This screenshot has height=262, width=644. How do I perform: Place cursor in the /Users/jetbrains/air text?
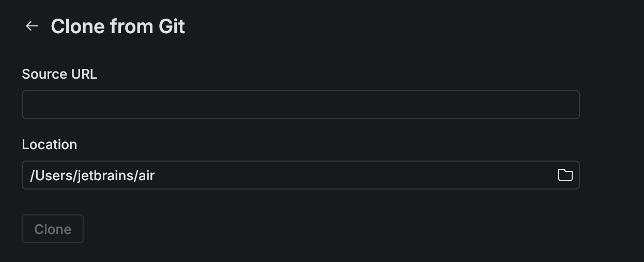(93, 176)
